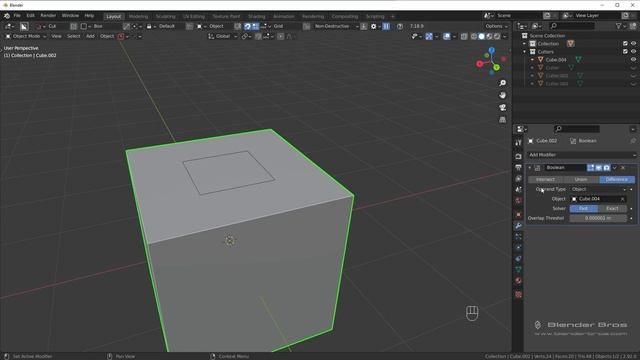This screenshot has height=360, width=640.
Task: Add a new workspace with plus tab
Action: coord(392,16)
